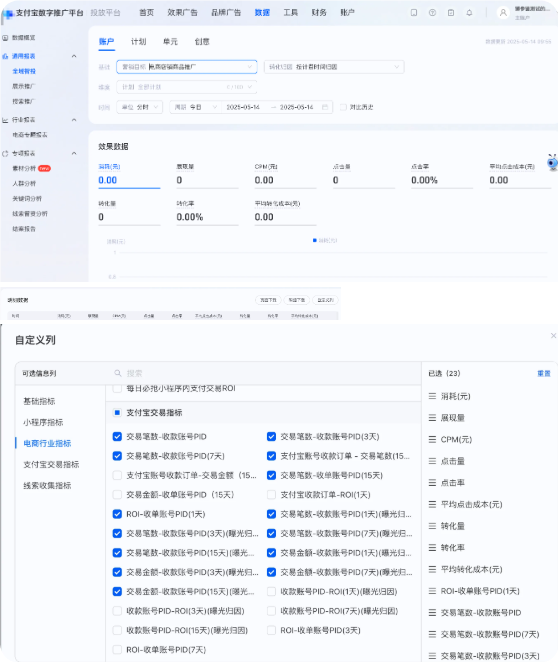
Task: Uncheck ROI-收单账号PID(1天) checkbox in options
Action: [117, 514]
